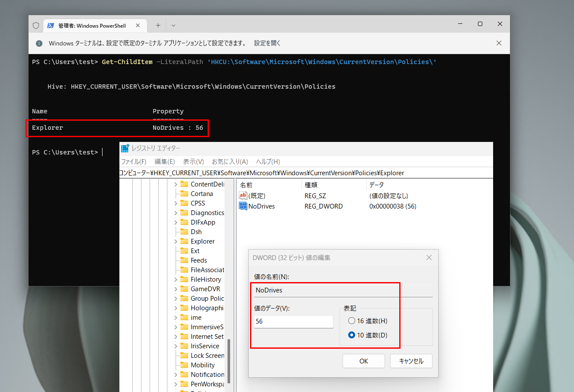Click the 設定を開く link
This screenshot has height=392, width=574.
pos(267,43)
